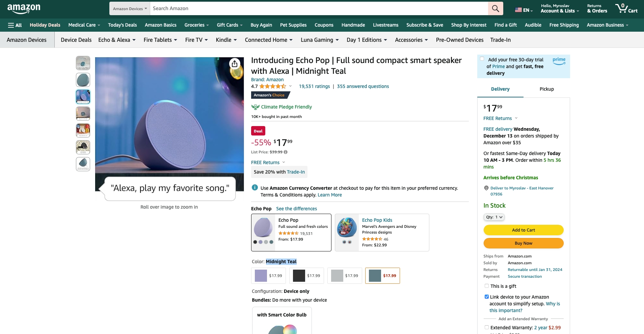Click the list price info icon
Viewport: 644px width, 334px height.
286,152
